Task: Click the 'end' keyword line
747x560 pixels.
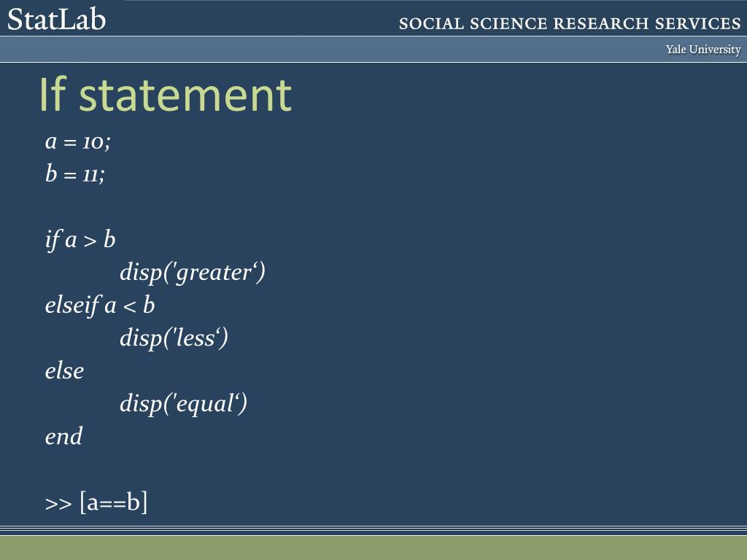Action: click(64, 436)
